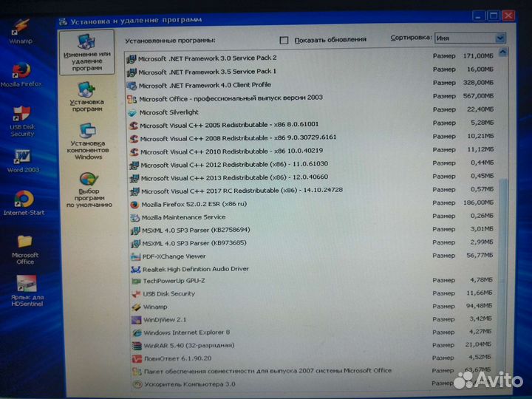Click TechPowerUp GPU-Z list icon
532x399 pixels.
click(136, 282)
